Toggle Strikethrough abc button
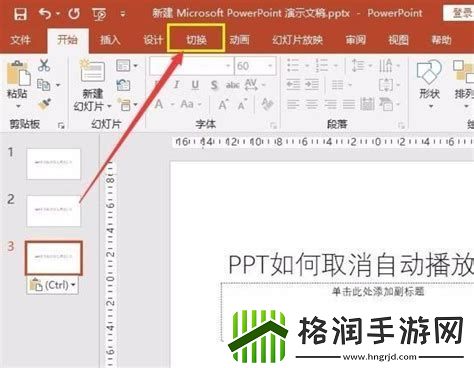This screenshot has height=368, width=474. (x=233, y=85)
